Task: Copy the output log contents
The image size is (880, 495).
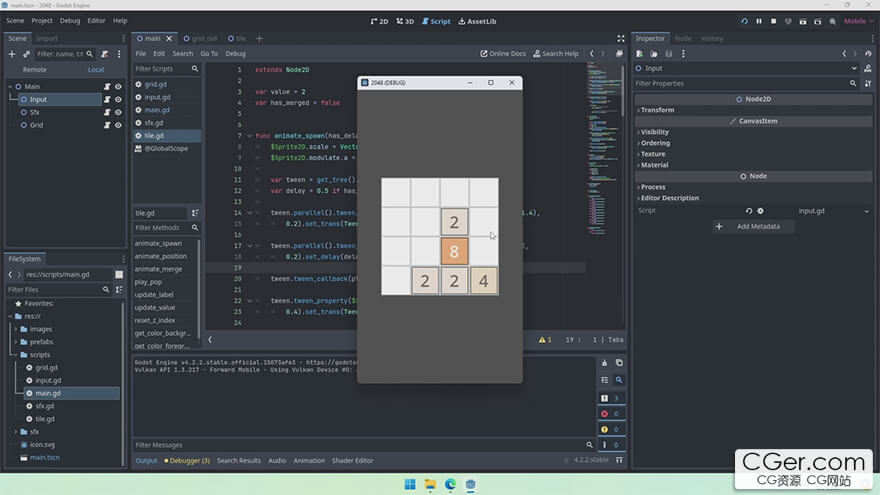Action: click(619, 363)
